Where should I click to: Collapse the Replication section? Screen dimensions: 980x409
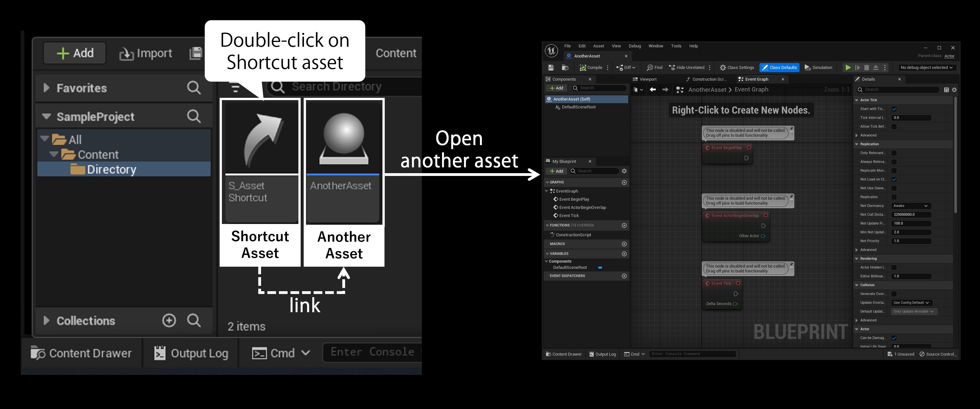857,144
